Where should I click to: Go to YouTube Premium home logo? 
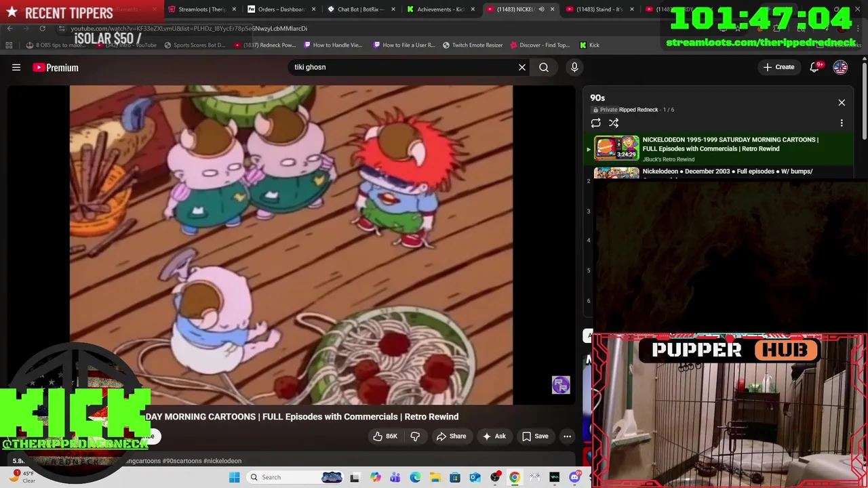(56, 67)
